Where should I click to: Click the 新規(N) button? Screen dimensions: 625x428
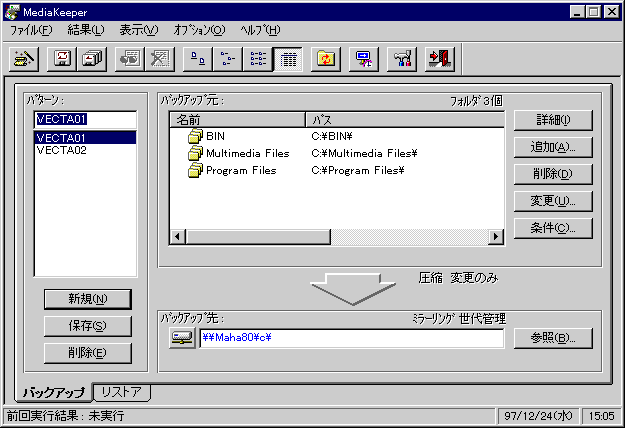[88, 299]
